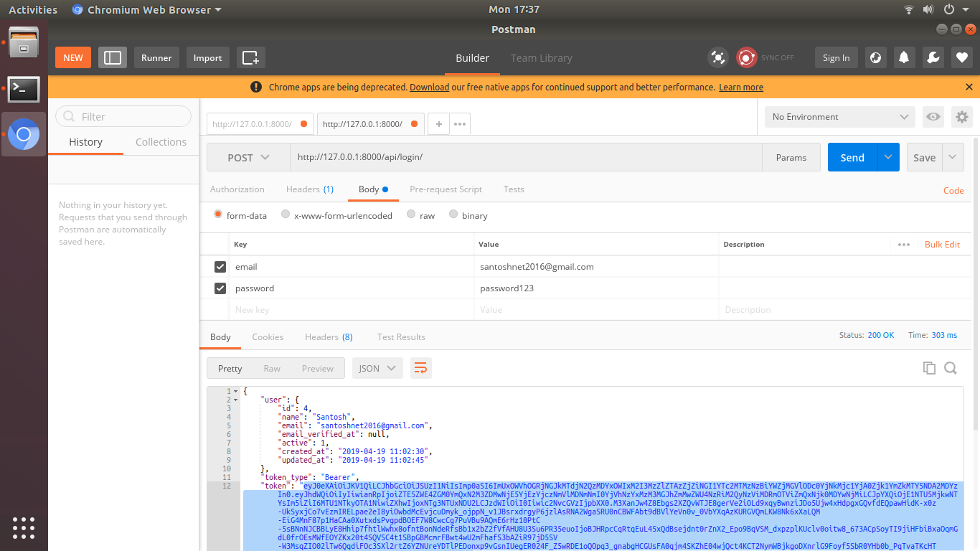Click the interceptor satellite icon

(x=717, y=58)
